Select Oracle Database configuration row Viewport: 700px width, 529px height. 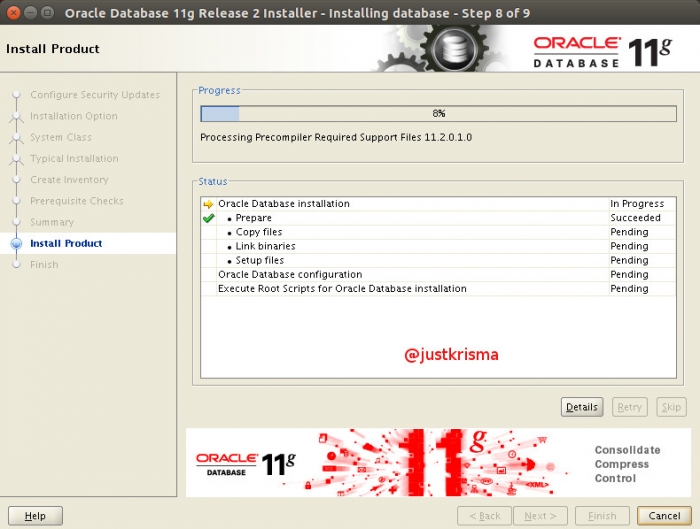438,275
